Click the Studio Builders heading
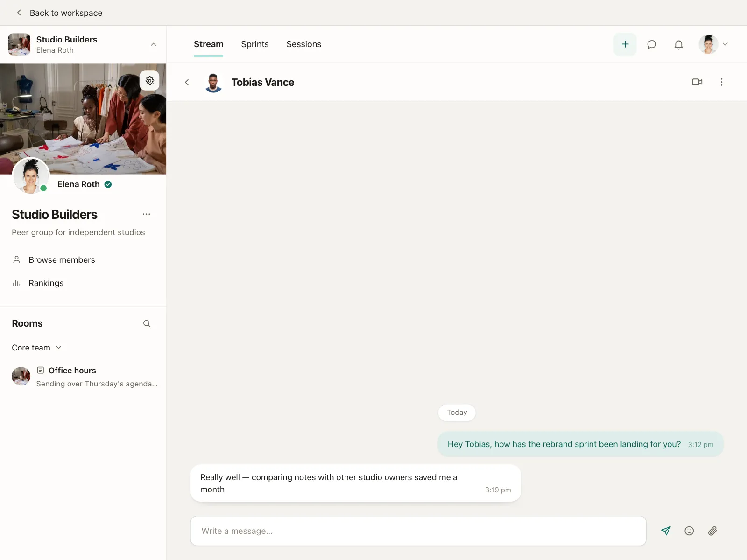 pyautogui.click(x=55, y=215)
